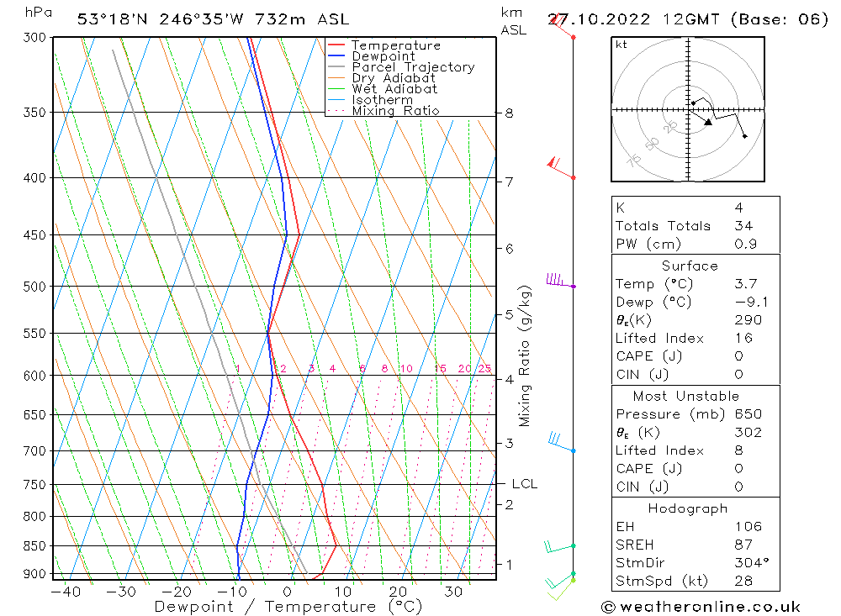Click the K index value 4
The width and height of the screenshot is (841, 616).
(x=739, y=208)
